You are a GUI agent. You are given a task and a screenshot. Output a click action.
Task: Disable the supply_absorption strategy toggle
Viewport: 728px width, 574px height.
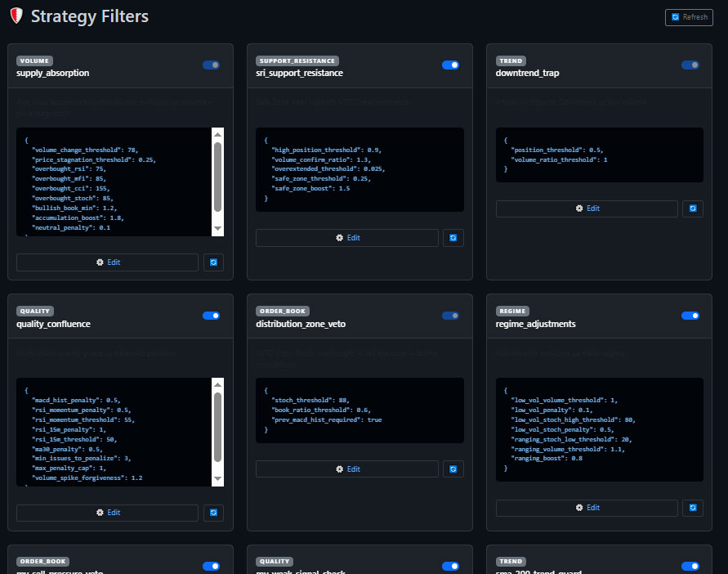(x=211, y=65)
